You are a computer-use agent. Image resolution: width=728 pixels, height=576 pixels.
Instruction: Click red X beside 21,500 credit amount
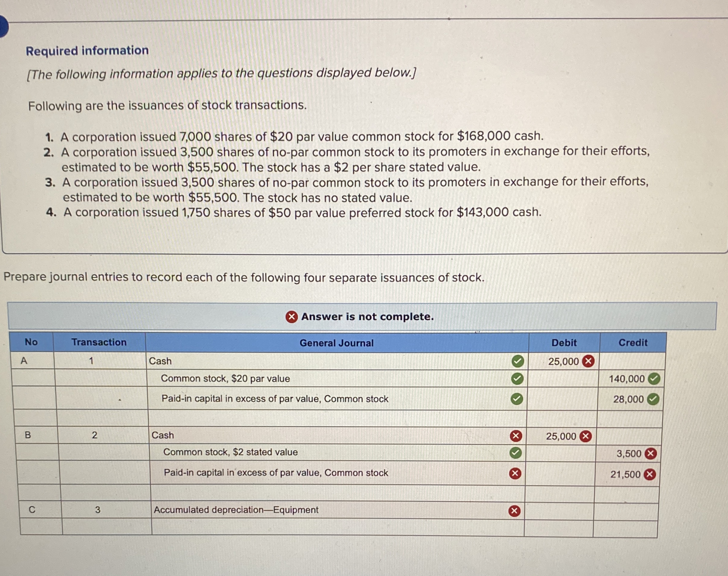[x=650, y=474]
